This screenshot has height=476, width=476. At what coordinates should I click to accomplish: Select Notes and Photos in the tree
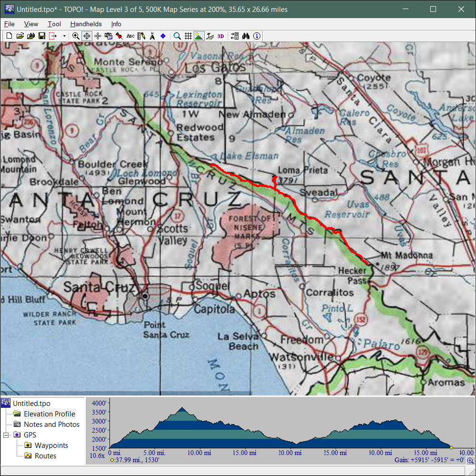point(51,425)
